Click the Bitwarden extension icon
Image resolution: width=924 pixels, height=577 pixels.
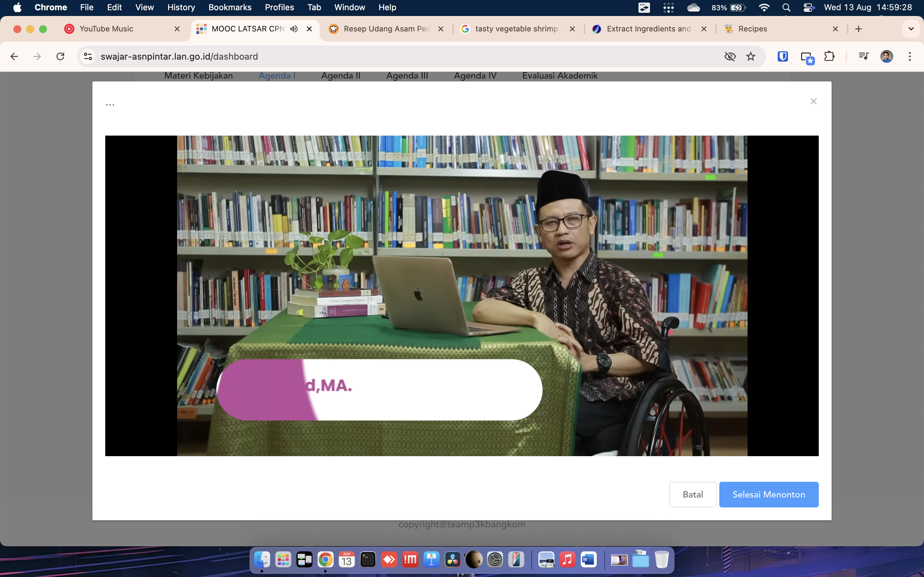783,56
